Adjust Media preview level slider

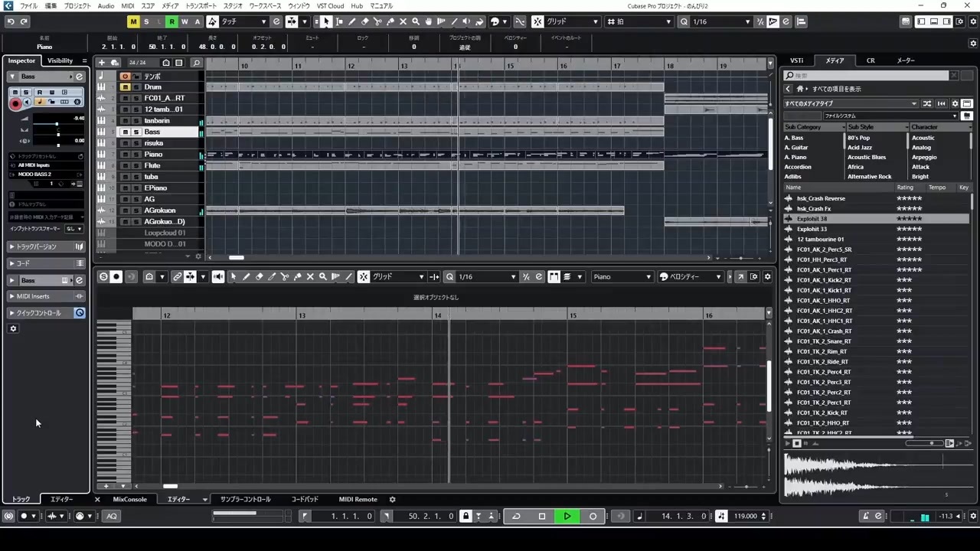923,443
